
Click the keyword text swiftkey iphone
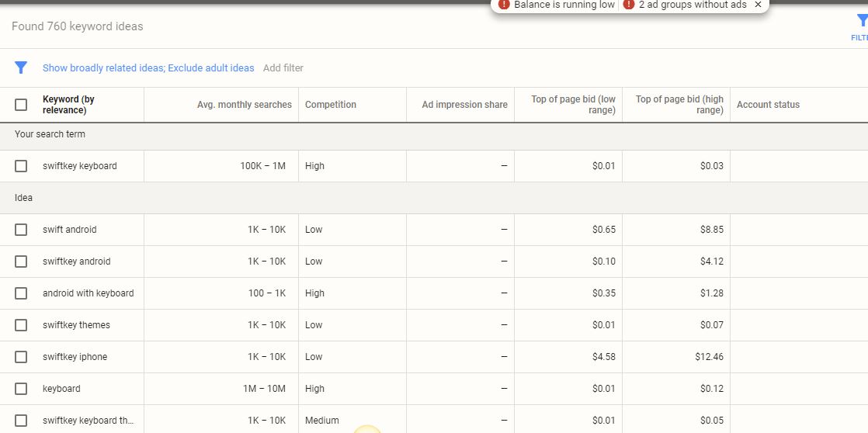click(x=75, y=357)
